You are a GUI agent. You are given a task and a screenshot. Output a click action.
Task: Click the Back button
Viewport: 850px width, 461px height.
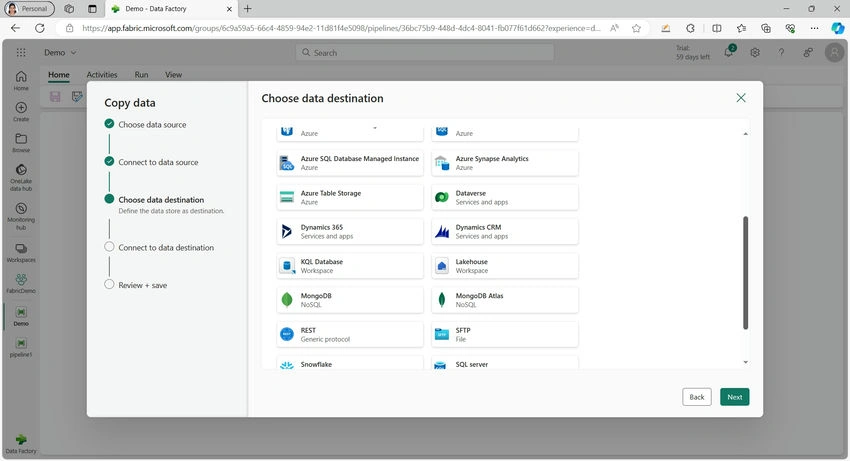697,397
